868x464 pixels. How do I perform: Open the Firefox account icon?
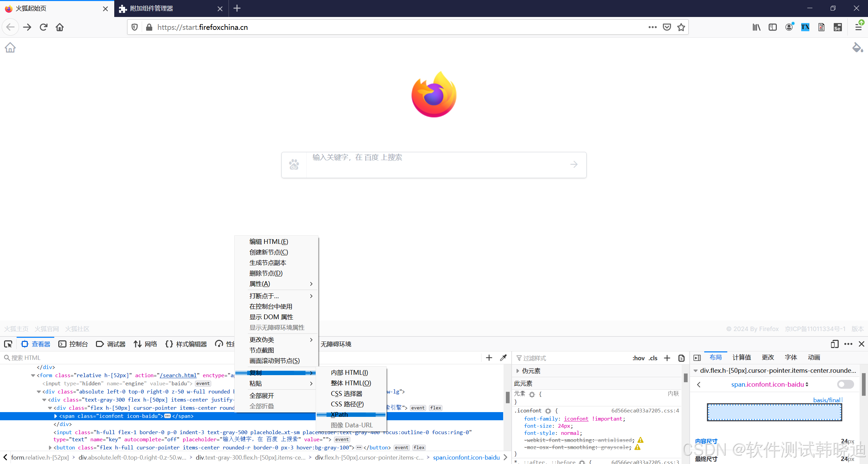pyautogui.click(x=789, y=27)
